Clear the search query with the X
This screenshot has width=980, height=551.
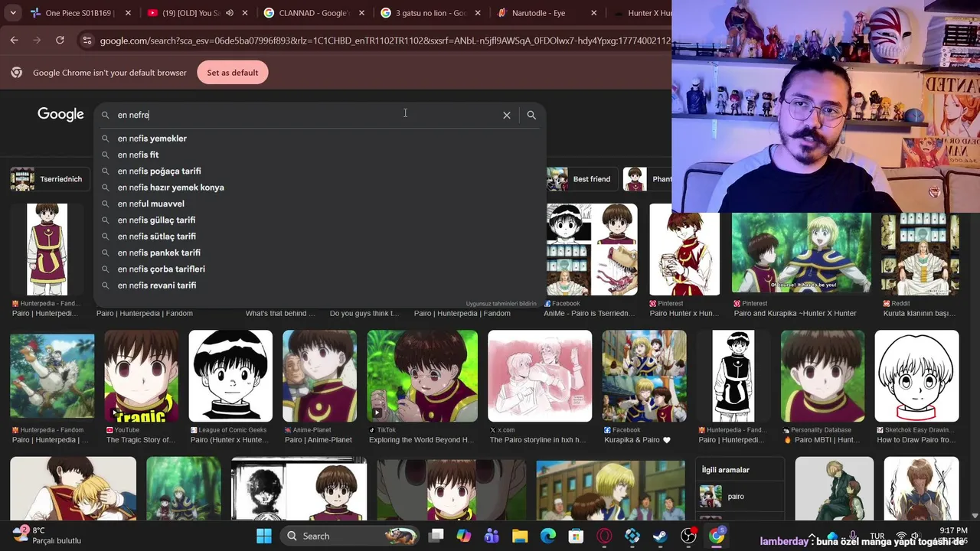pyautogui.click(x=507, y=115)
